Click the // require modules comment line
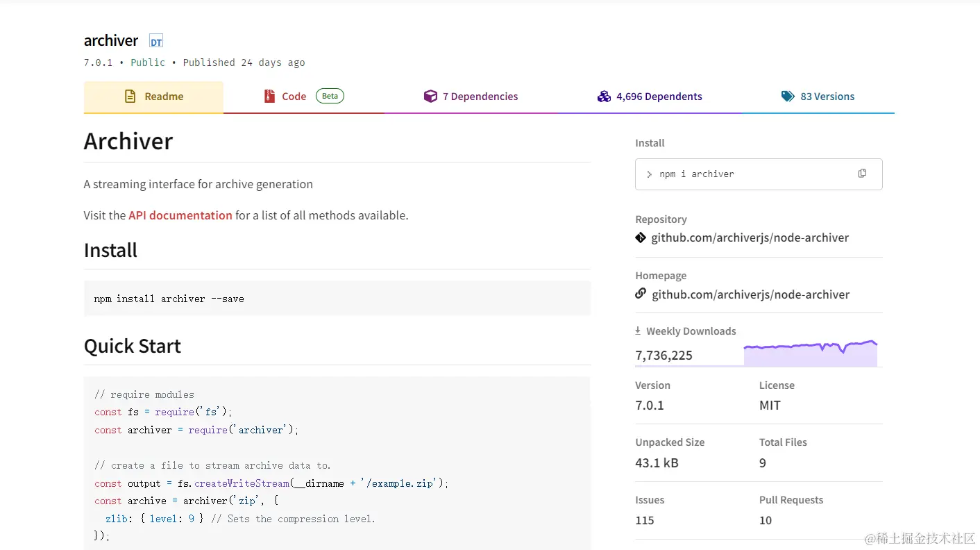Viewport: 980px width, 550px height. [x=144, y=394]
